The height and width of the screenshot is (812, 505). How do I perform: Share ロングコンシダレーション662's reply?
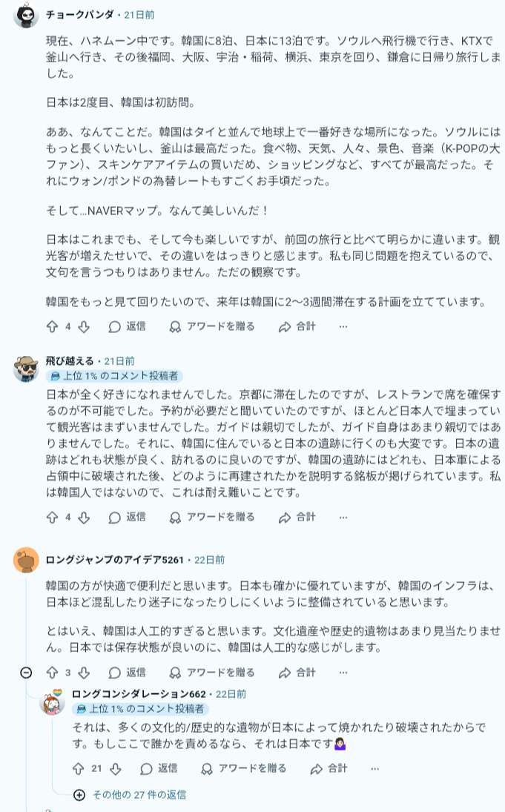click(x=329, y=768)
